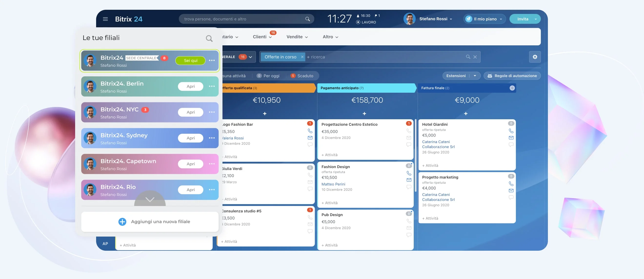This screenshot has height=279, width=644.
Task: Expand Stefano Rossi user menu
Action: [451, 19]
